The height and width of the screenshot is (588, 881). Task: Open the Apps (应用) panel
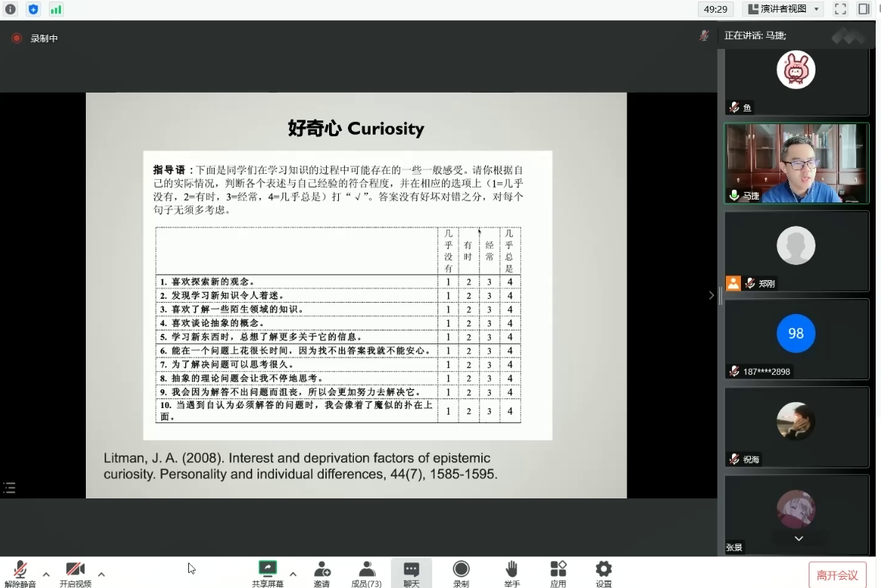(x=558, y=574)
